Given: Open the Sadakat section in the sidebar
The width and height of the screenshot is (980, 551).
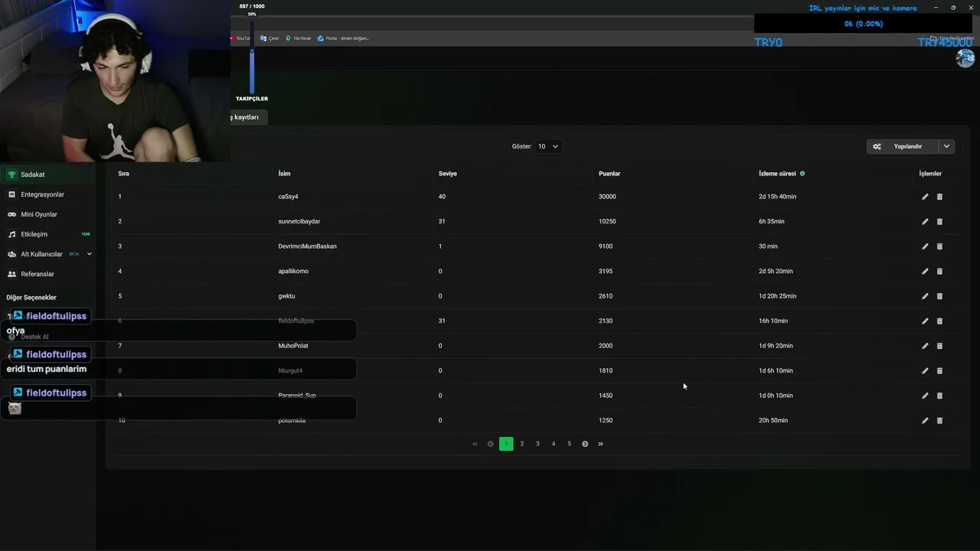Looking at the screenshot, I should (x=47, y=174).
